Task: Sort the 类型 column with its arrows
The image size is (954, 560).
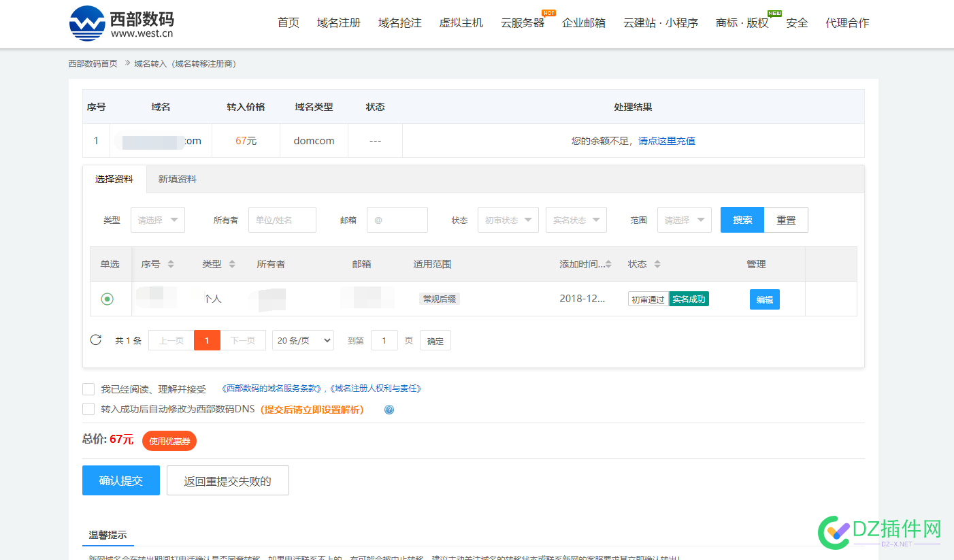Action: [x=232, y=264]
